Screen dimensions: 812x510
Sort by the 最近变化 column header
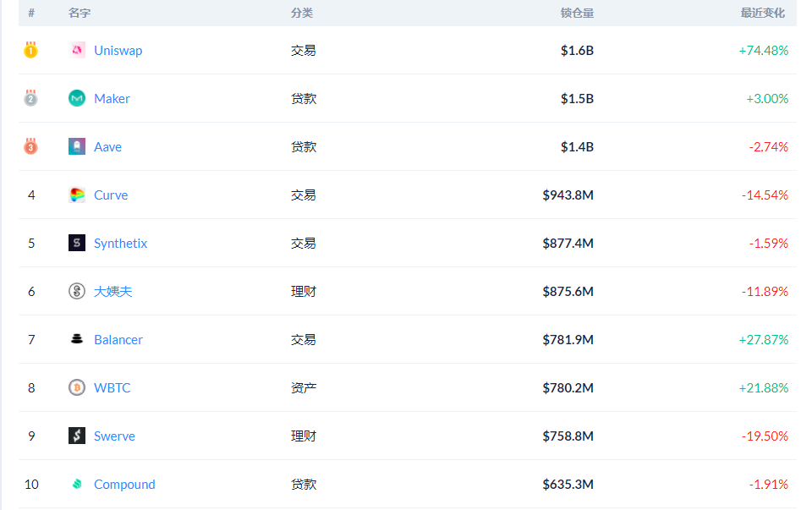pos(762,14)
